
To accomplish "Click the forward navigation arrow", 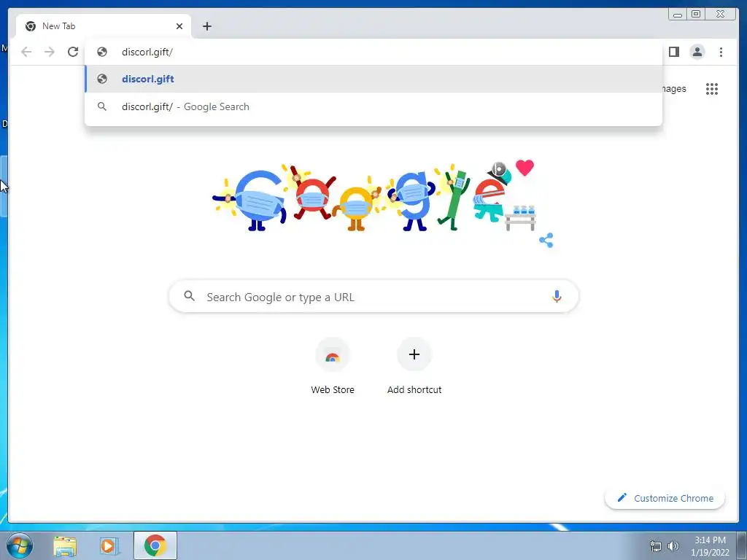I will point(50,52).
